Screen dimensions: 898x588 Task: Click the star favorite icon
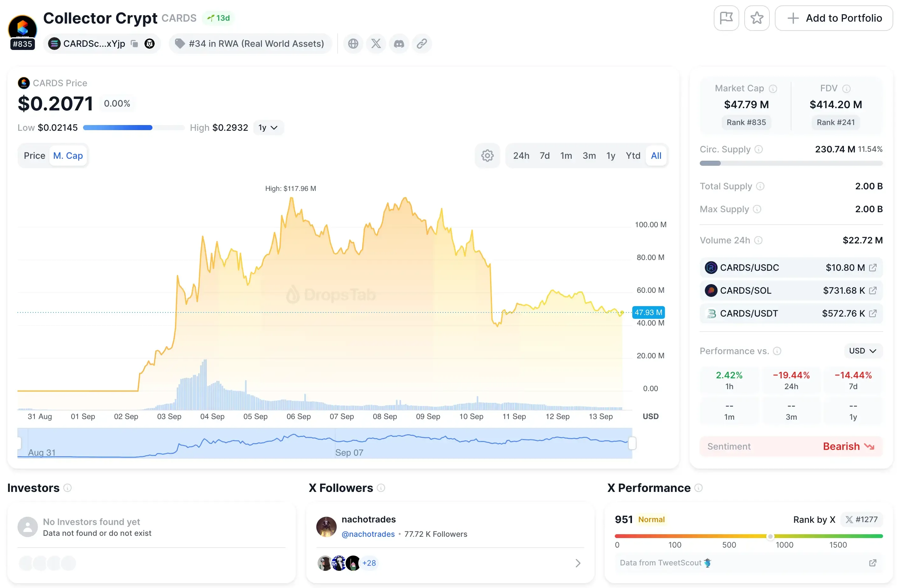coord(756,18)
